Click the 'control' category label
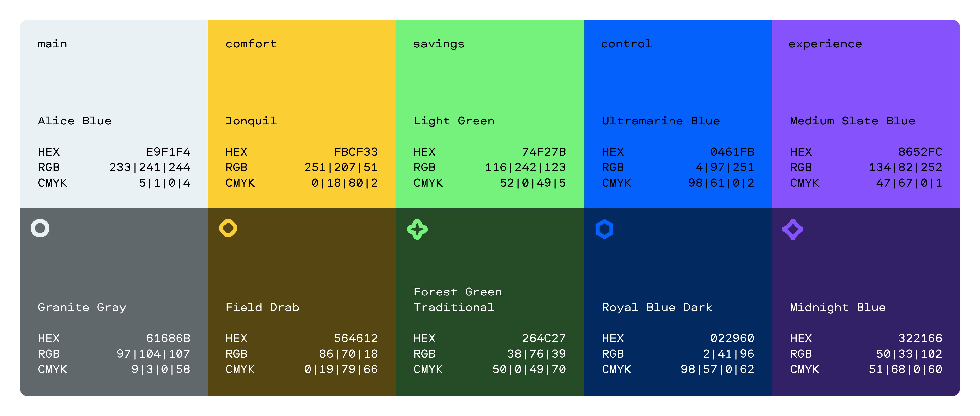980x416 pixels. pyautogui.click(x=626, y=44)
